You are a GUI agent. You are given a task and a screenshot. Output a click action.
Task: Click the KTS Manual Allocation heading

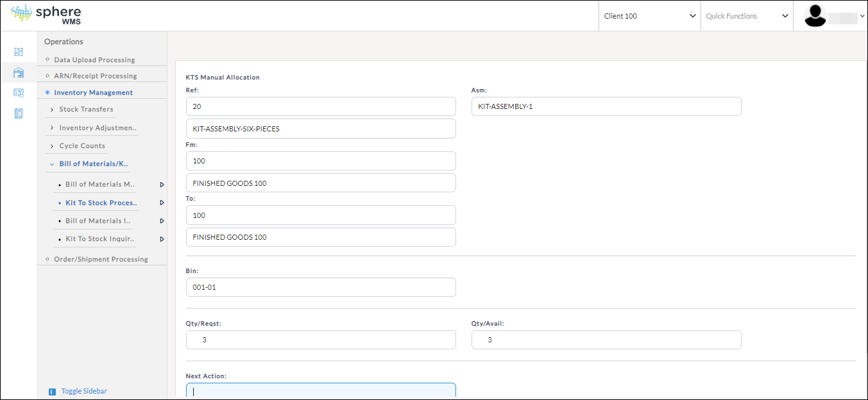click(223, 78)
